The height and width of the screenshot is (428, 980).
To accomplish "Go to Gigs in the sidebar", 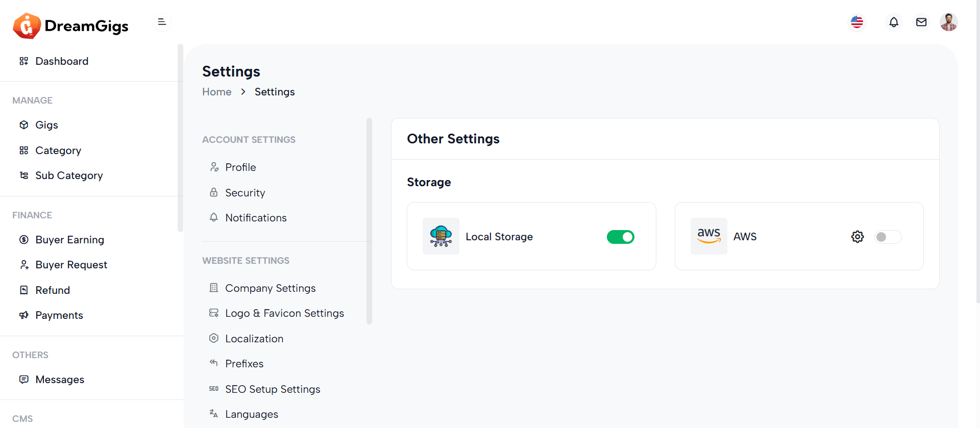I will 46,125.
